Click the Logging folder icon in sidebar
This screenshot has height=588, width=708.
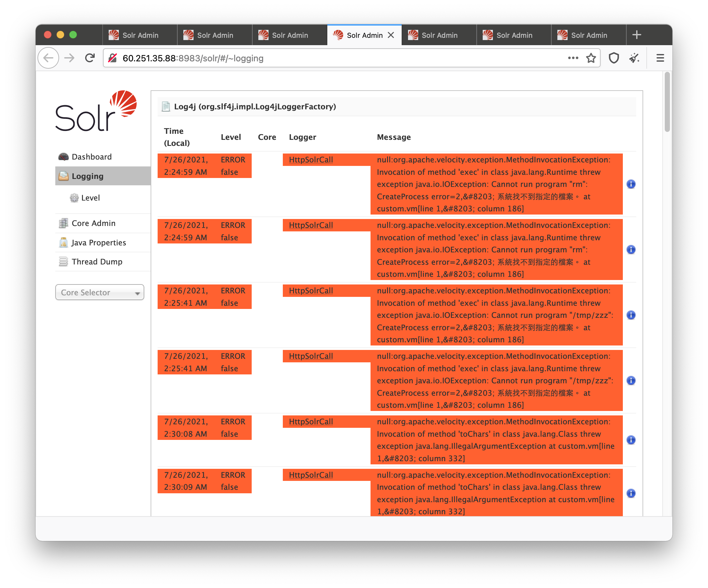tap(63, 176)
